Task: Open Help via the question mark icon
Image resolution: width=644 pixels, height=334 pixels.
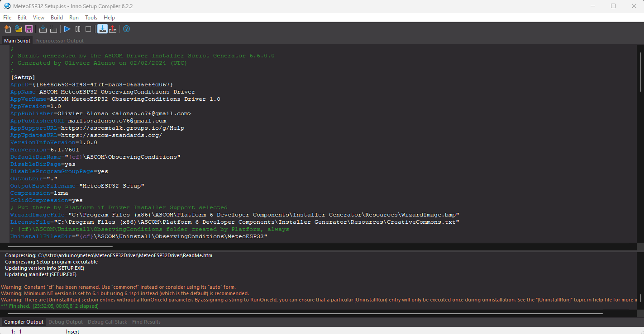Action: click(x=127, y=29)
